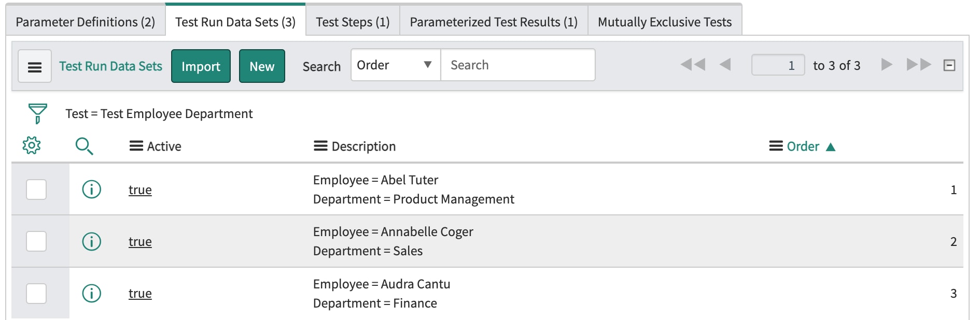
Task: Click into the Search text field
Action: (x=517, y=65)
